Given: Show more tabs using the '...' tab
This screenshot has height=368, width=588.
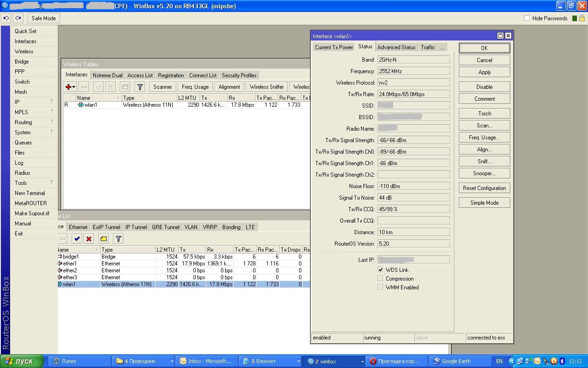Looking at the screenshot, I should [441, 47].
